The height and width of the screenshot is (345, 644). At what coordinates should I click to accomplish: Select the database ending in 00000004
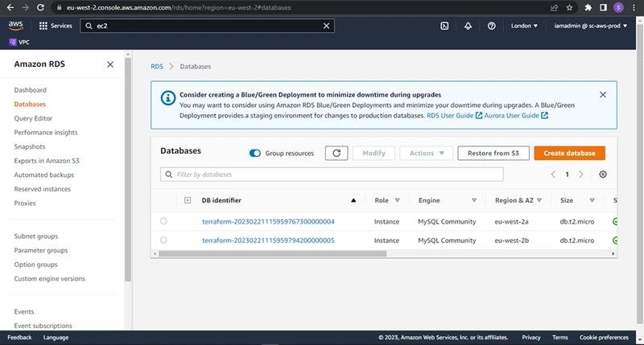click(163, 221)
